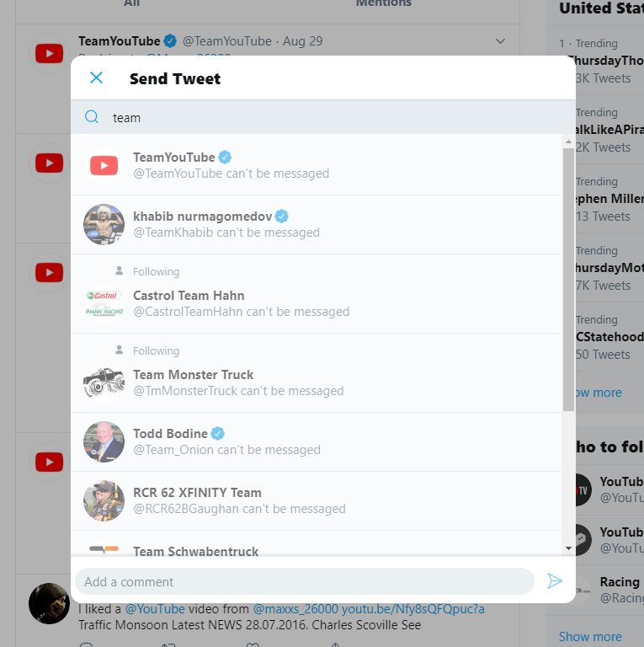Click '@TmMonsterTruck can't be messaged' text
Image resolution: width=644 pixels, height=647 pixels.
point(238,391)
